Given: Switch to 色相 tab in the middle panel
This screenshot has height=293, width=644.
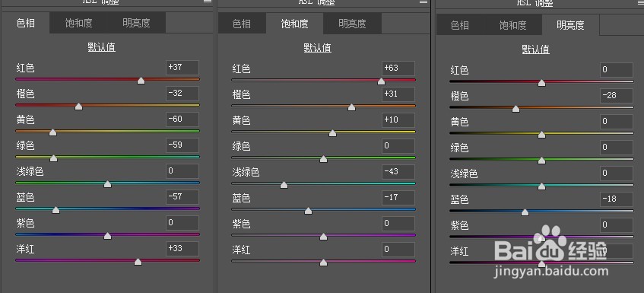Looking at the screenshot, I should [x=242, y=24].
